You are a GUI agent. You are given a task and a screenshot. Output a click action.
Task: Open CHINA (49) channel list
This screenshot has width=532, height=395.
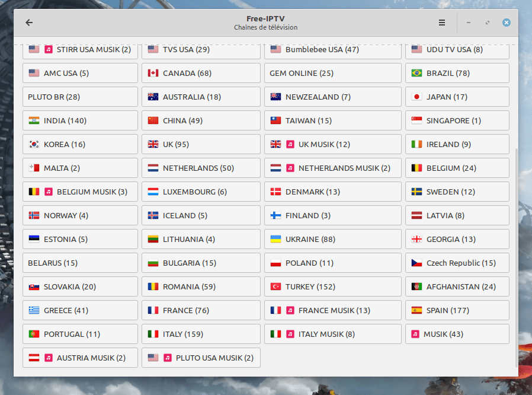pyautogui.click(x=201, y=120)
